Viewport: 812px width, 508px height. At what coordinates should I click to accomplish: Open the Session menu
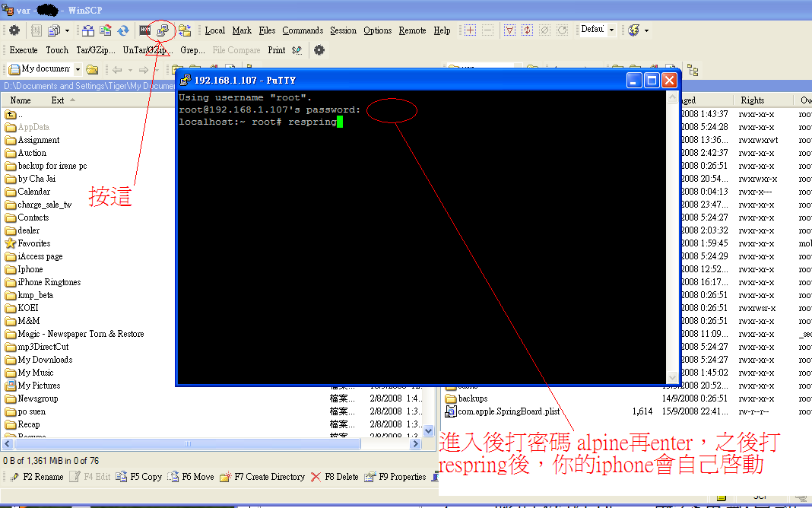[343, 30]
